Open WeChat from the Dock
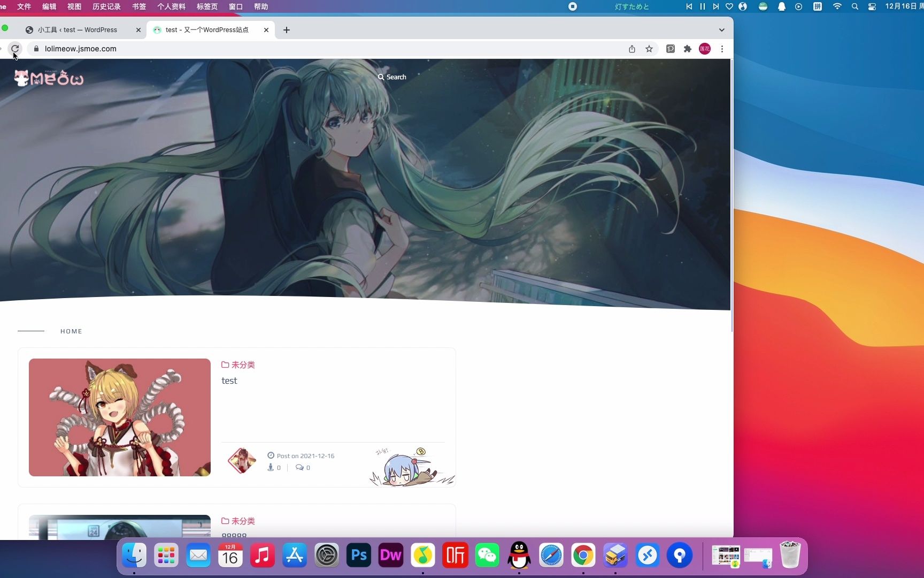Viewport: 924px width, 578px height. pos(487,556)
